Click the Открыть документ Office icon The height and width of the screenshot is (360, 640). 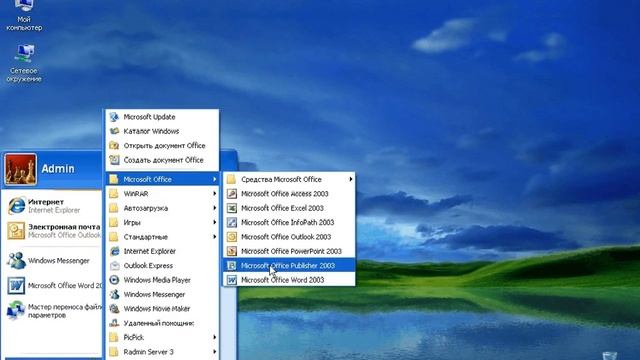click(114, 145)
